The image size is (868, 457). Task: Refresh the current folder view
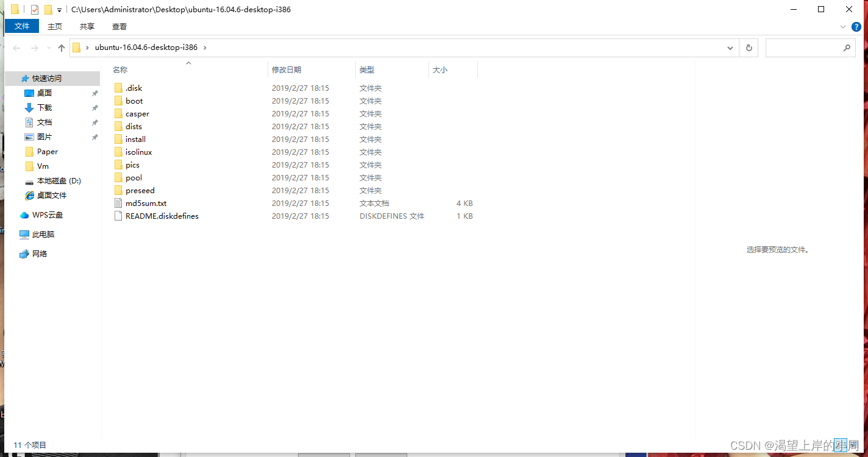pyautogui.click(x=749, y=48)
